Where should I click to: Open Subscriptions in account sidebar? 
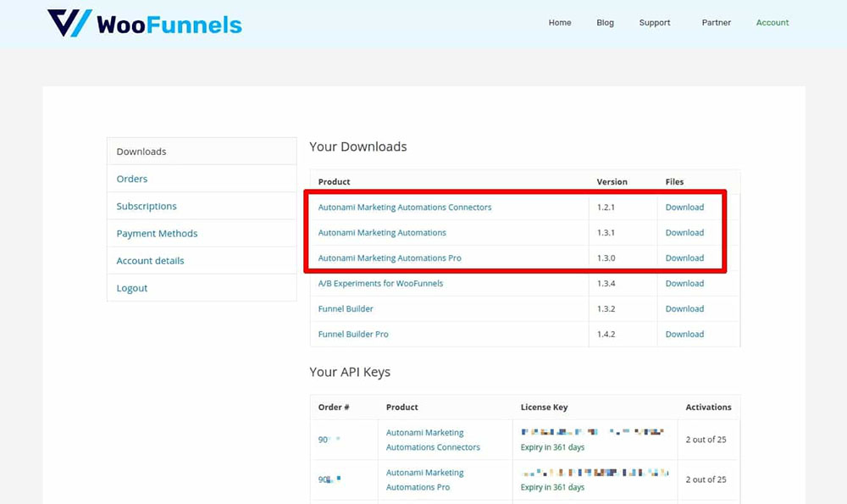click(x=202, y=206)
